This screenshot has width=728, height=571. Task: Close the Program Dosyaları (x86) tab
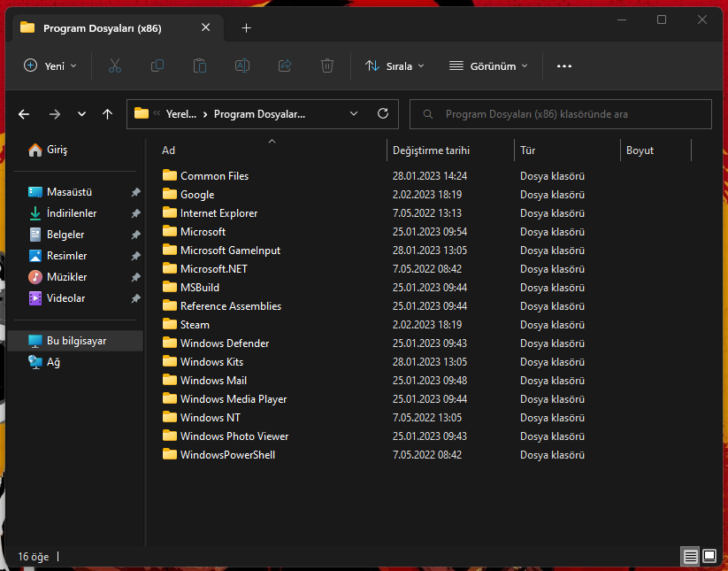206,27
